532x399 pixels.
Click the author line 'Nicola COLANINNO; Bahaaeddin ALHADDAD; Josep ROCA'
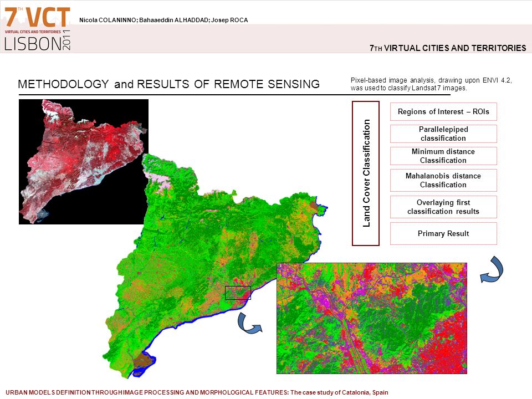click(x=163, y=20)
